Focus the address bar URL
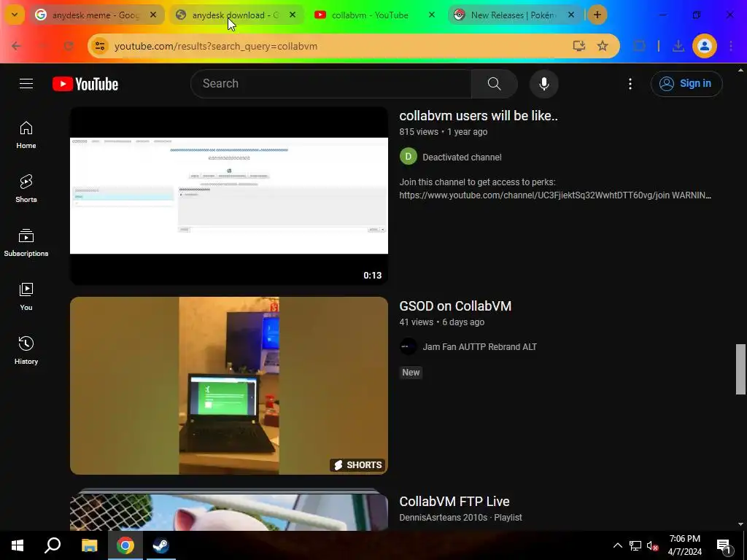The height and width of the screenshot is (560, 747). 215,46
